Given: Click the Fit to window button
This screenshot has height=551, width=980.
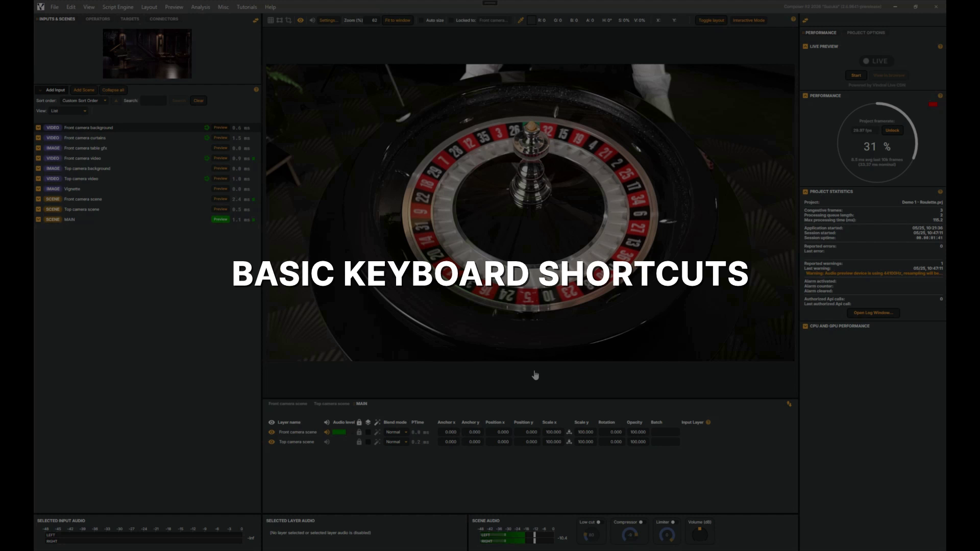Looking at the screenshot, I should (x=398, y=20).
